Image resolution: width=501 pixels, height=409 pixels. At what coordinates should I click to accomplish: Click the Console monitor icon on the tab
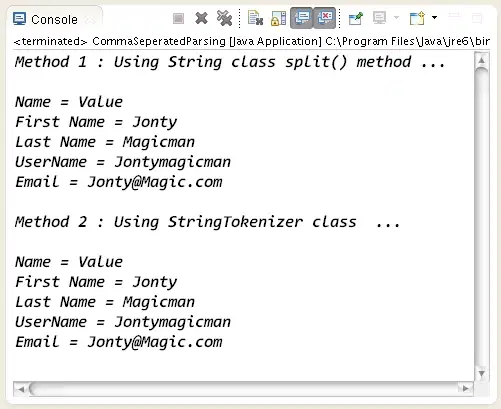pos(19,19)
